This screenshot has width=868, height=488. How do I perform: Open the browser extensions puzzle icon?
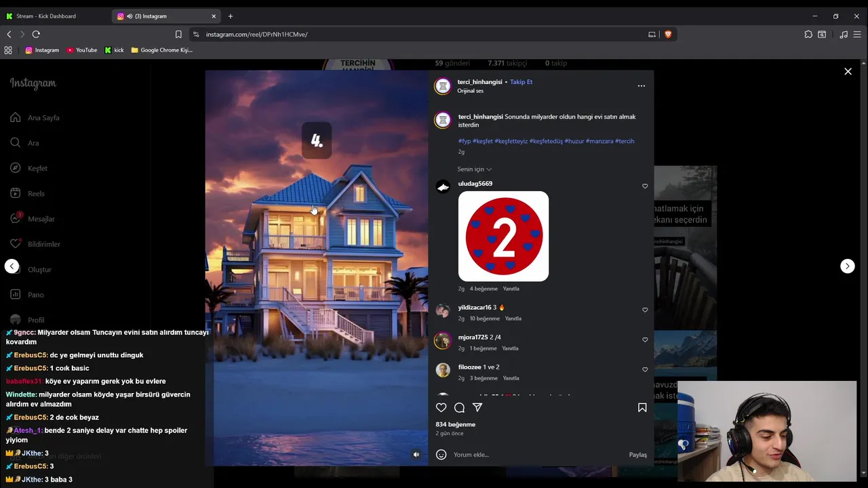[x=808, y=35]
